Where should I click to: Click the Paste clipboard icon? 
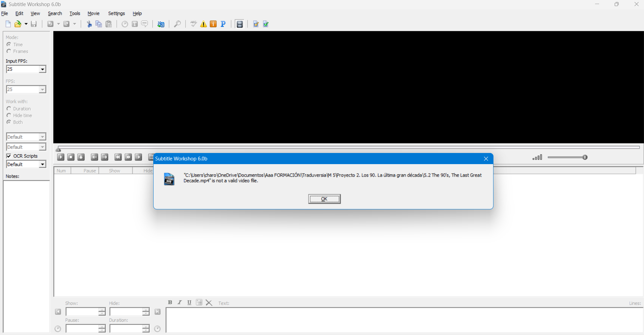109,24
